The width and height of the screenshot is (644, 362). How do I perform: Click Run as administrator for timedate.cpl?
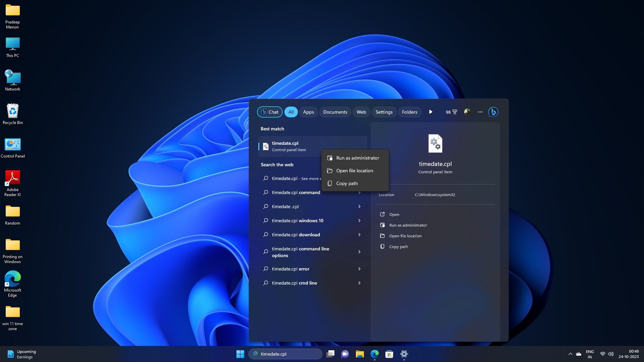(357, 158)
